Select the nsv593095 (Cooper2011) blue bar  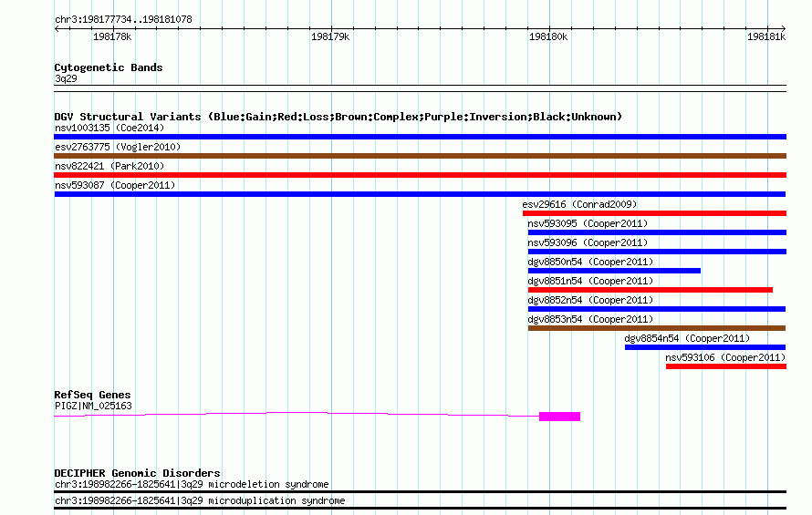(656, 232)
